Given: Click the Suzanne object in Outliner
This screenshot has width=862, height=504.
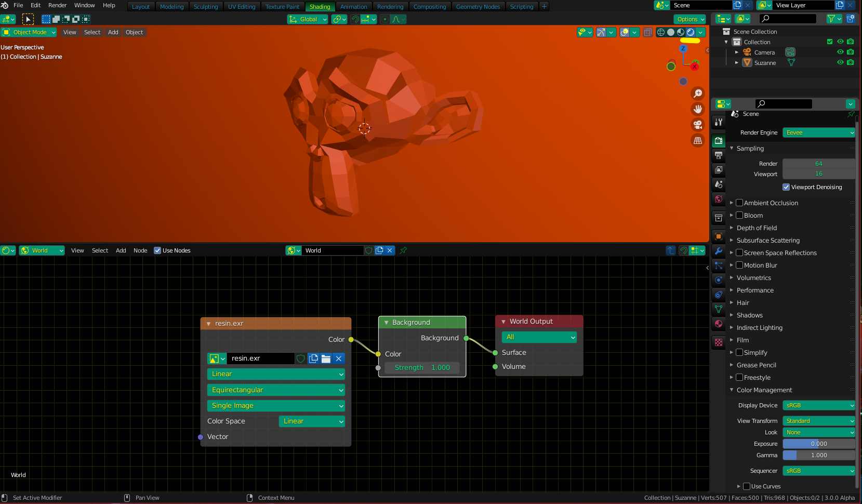Looking at the screenshot, I should [765, 63].
